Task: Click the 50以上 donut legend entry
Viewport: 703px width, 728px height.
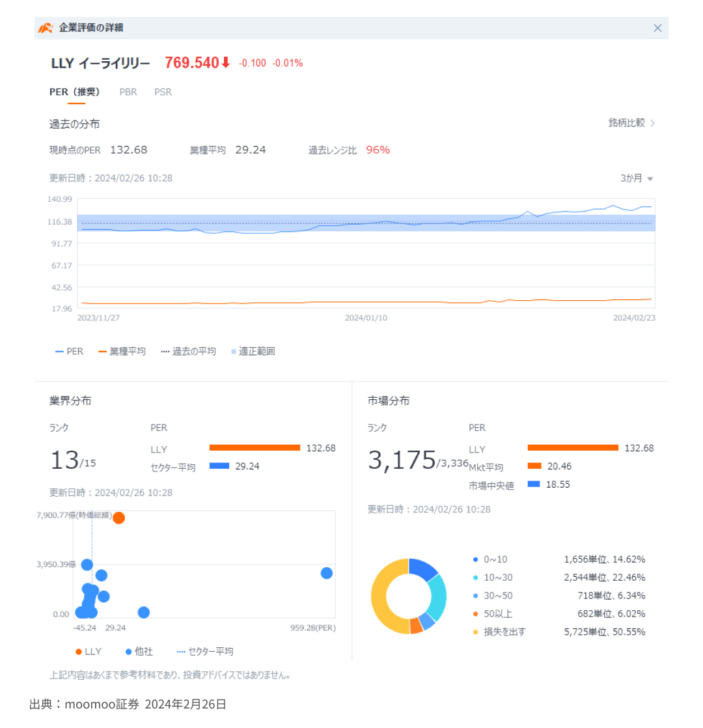Action: coord(492,614)
